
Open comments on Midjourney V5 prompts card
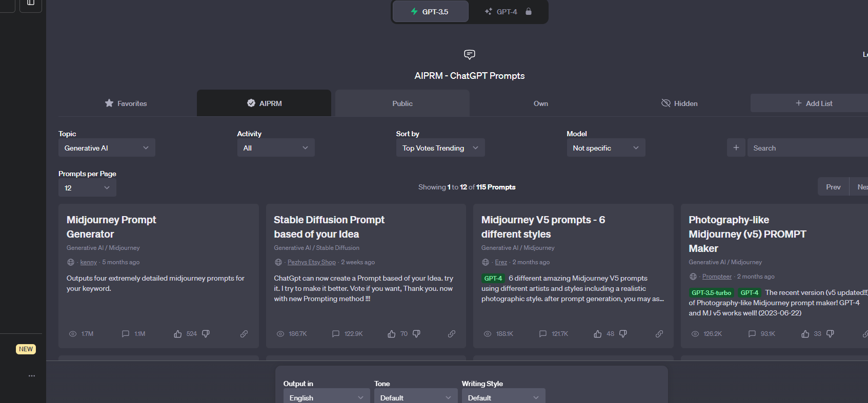[x=543, y=334]
